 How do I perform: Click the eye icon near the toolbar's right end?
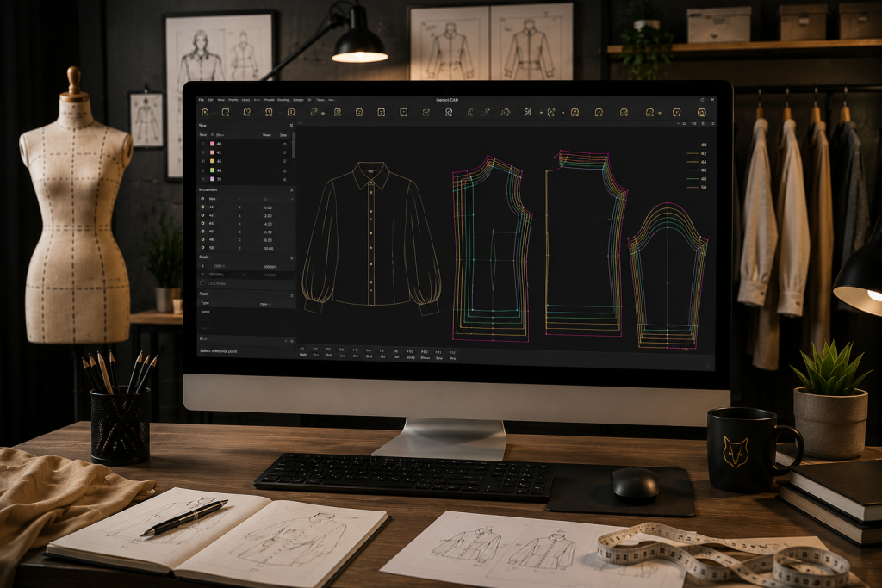coord(659,113)
